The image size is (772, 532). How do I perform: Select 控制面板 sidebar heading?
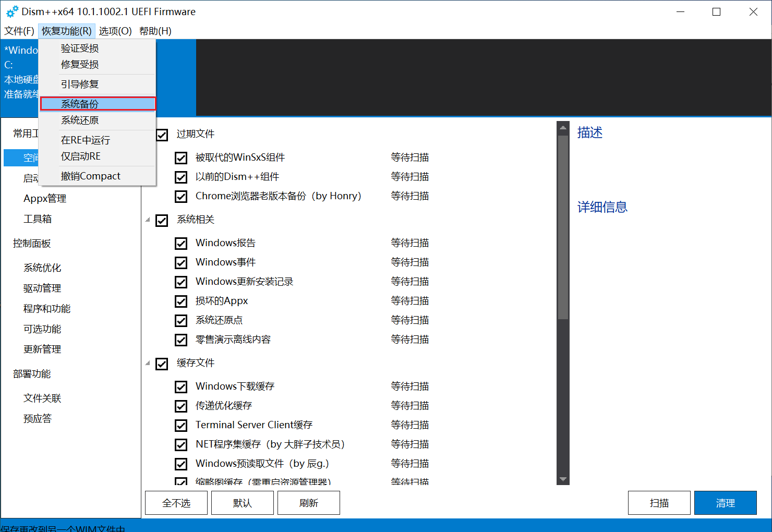32,243
